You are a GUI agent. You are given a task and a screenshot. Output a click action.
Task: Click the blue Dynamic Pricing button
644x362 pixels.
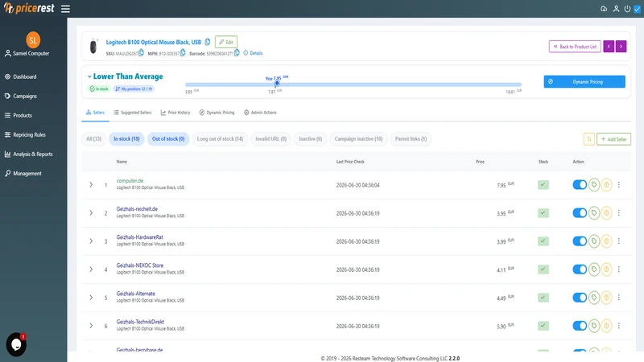click(584, 82)
